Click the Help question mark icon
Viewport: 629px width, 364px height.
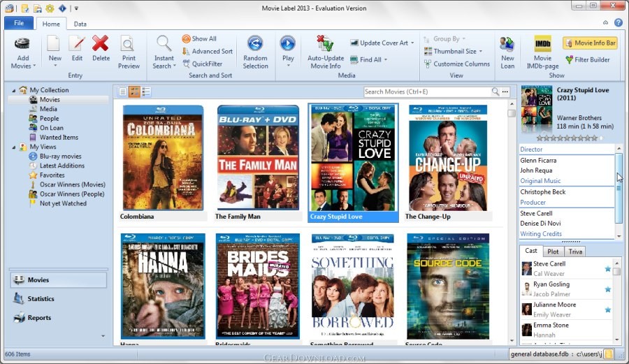point(619,23)
